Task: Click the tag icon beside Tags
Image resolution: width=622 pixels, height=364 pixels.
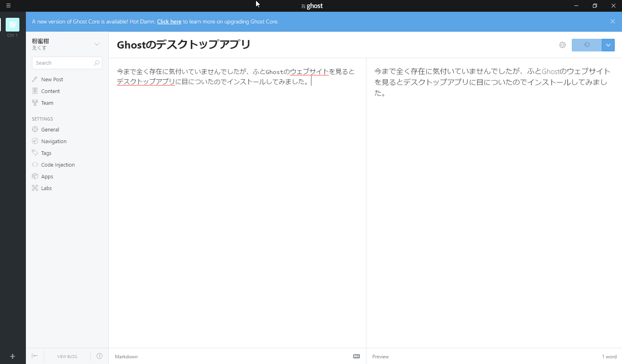Action: [35, 153]
